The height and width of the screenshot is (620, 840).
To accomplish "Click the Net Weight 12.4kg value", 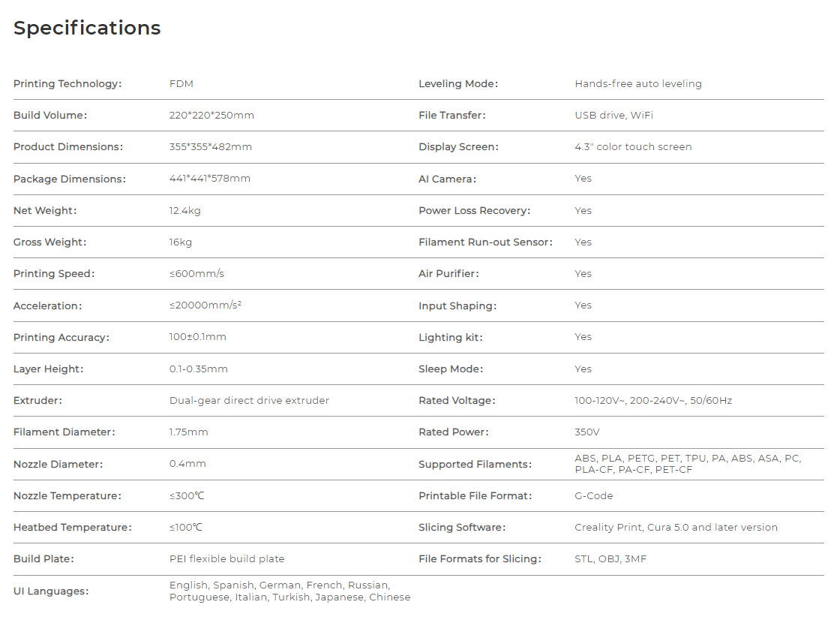I will coord(184,211).
